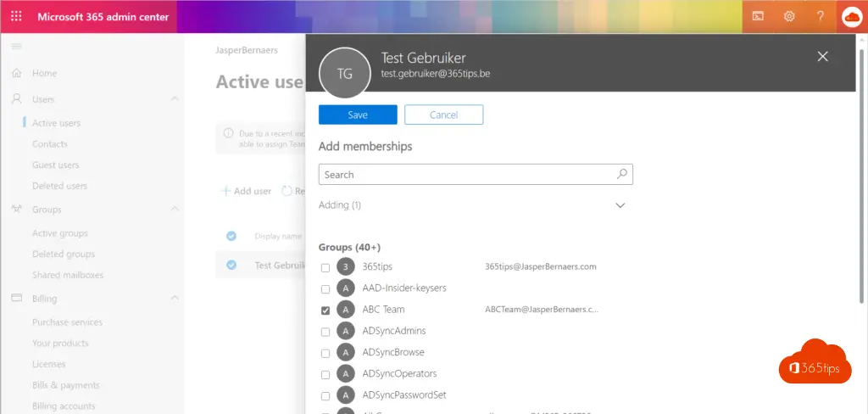Uncheck the ABC Team checkbox

pos(325,310)
